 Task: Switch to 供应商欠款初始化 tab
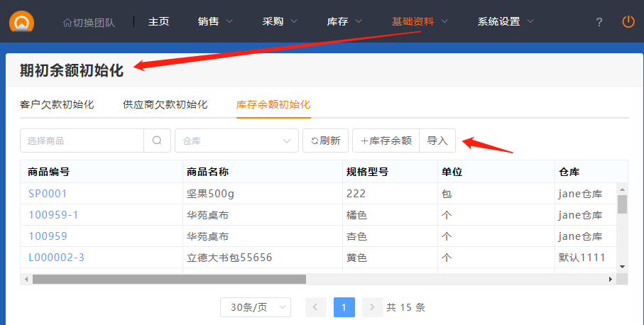click(165, 104)
